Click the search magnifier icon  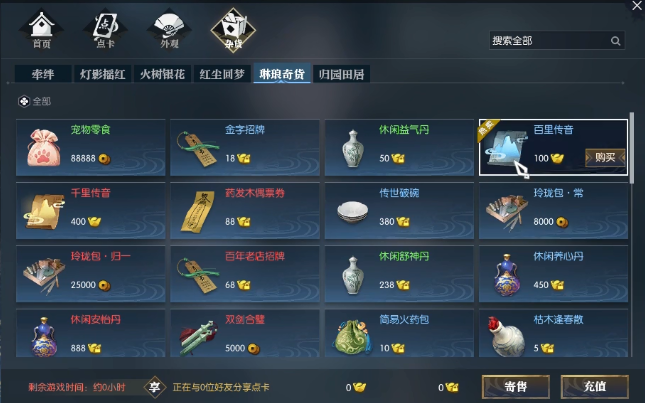(x=615, y=41)
